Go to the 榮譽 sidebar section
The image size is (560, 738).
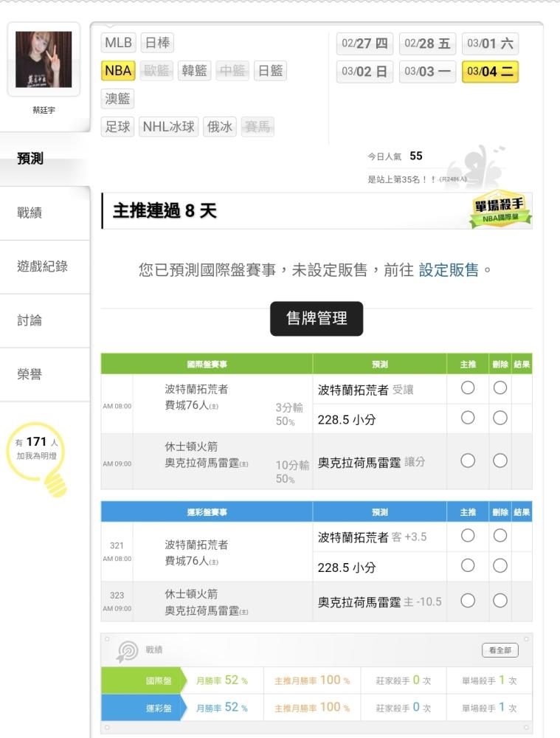(30, 374)
